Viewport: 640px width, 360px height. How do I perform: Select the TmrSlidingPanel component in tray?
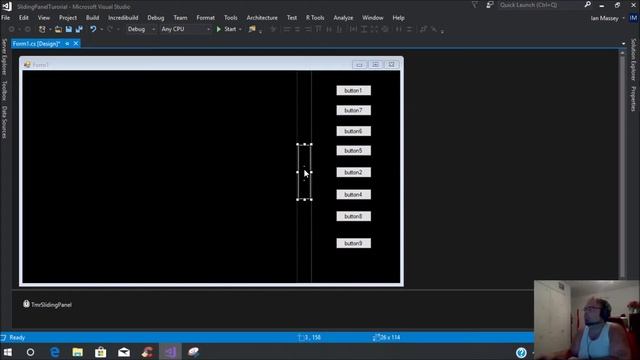[47, 304]
